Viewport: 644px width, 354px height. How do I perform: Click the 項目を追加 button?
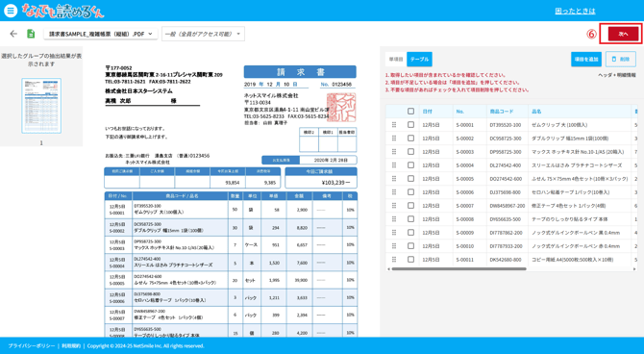pyautogui.click(x=586, y=60)
